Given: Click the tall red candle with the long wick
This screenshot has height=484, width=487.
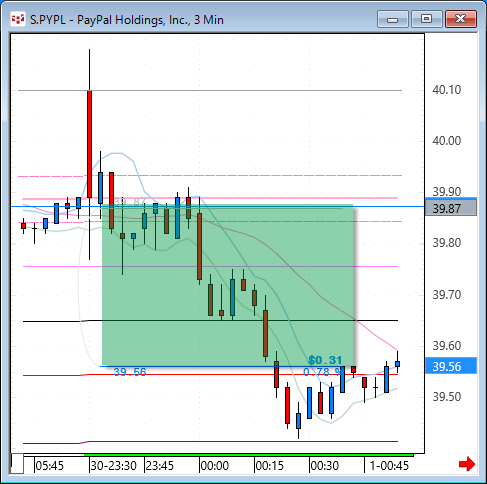Looking at the screenshot, I should point(89,144).
